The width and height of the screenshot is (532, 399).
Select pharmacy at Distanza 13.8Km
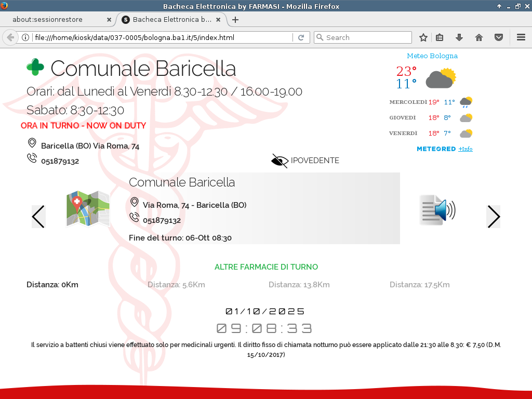pyautogui.click(x=299, y=285)
